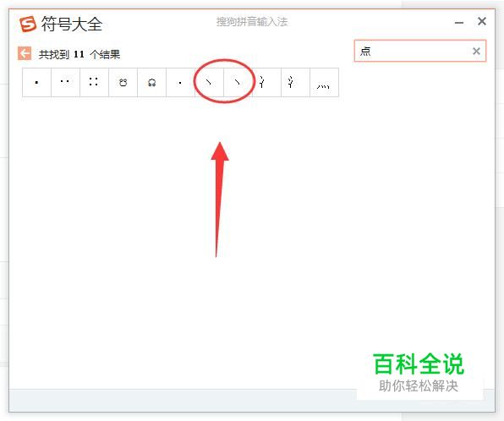Insert the two-dot ‥ symbol

click(66, 82)
